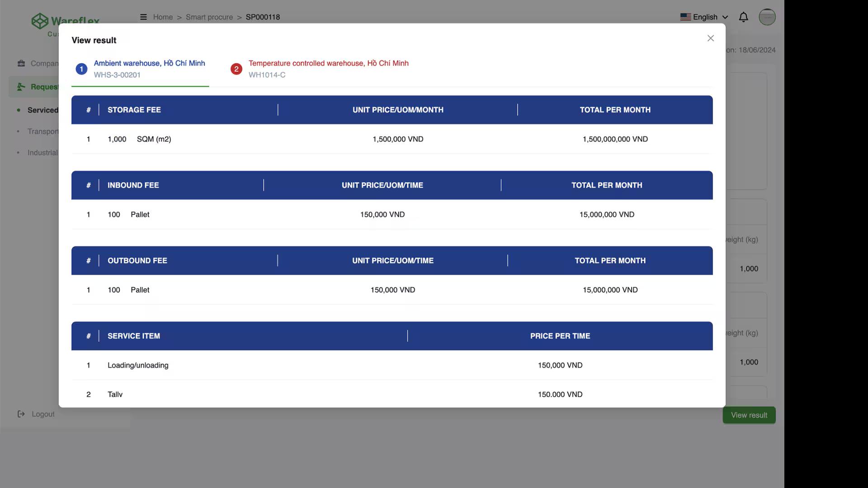The image size is (868, 488).
Task: Close the View result dialog
Action: (x=710, y=38)
